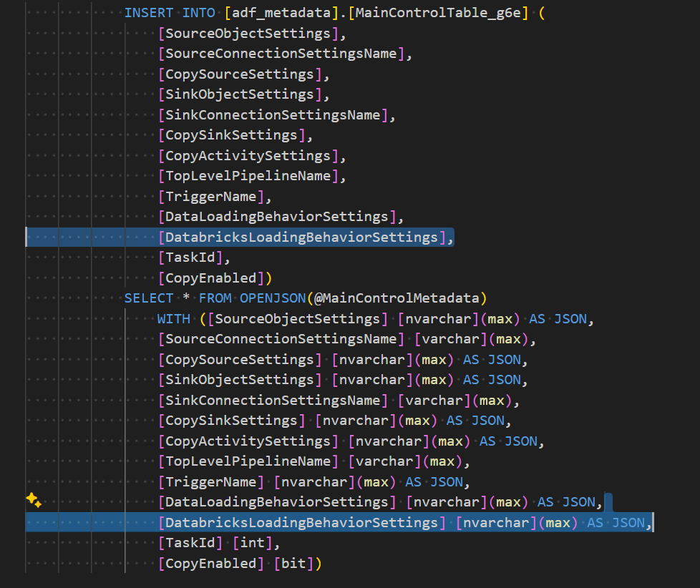Screen dimensions: 700x588
Task: Click [CopySourceSettings] in the INSERT column list
Action: (x=240, y=74)
